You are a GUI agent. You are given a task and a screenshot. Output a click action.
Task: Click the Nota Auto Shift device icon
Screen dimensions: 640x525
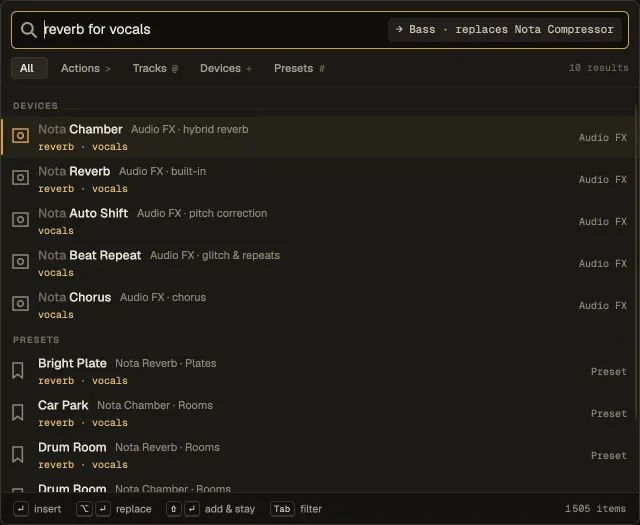pyautogui.click(x=20, y=220)
